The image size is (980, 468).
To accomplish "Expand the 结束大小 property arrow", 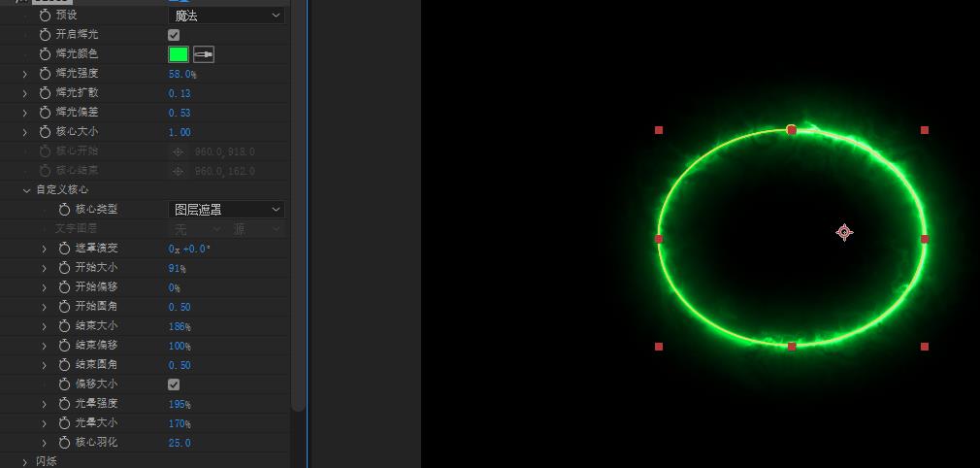I will coord(45,326).
